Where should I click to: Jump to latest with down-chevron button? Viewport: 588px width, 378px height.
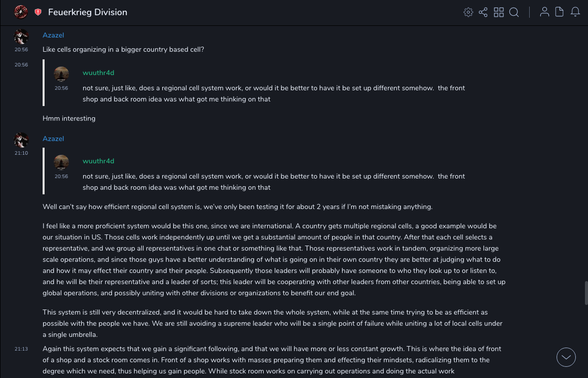[566, 357]
